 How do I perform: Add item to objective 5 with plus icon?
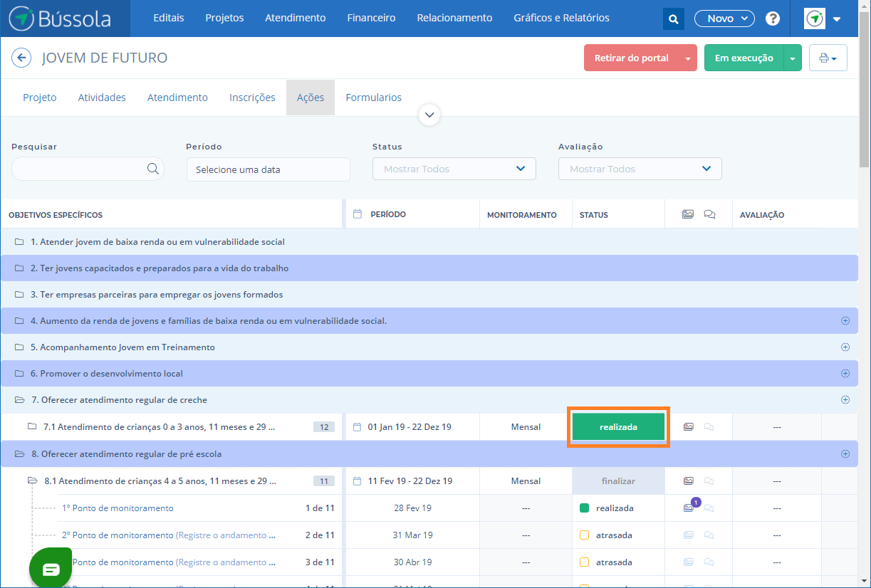click(x=845, y=347)
